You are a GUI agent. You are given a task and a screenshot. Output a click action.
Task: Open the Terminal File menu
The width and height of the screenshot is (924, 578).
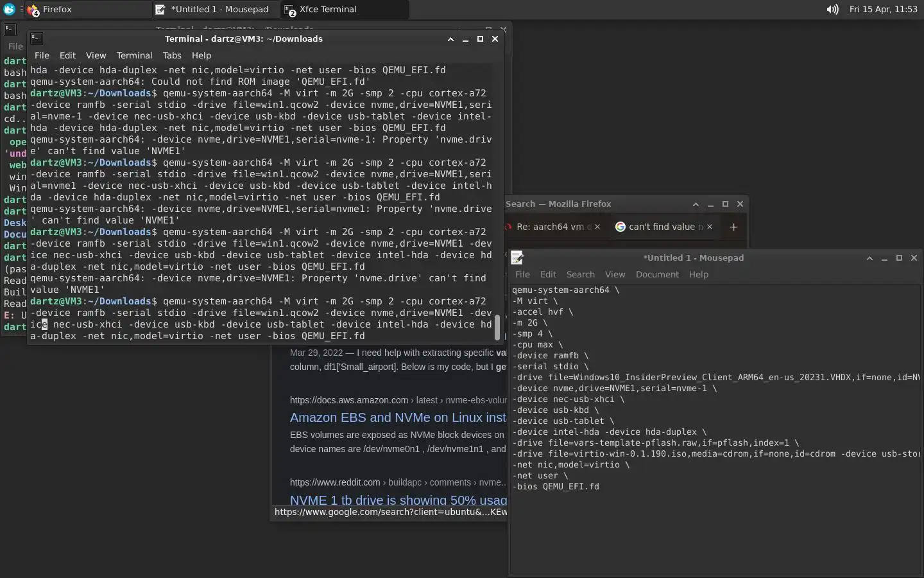pos(42,55)
